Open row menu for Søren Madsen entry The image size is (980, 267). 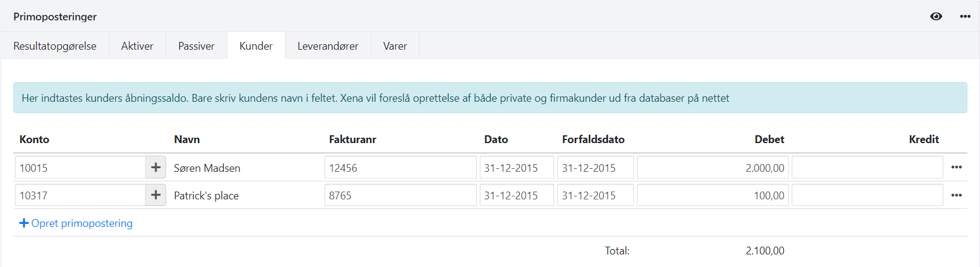(x=957, y=168)
